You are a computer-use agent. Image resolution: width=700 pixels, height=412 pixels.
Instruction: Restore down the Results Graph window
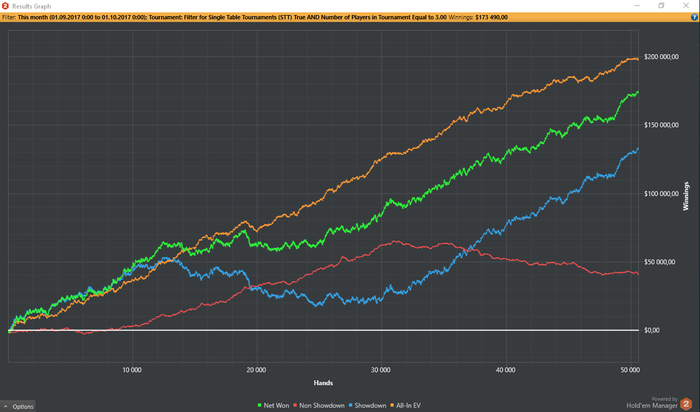tap(661, 6)
